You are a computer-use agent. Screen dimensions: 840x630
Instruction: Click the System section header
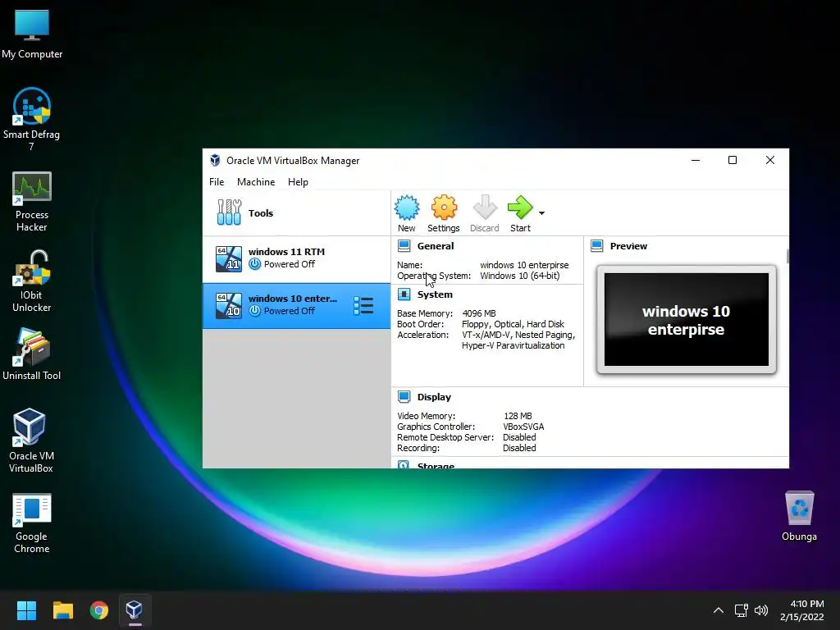click(435, 294)
